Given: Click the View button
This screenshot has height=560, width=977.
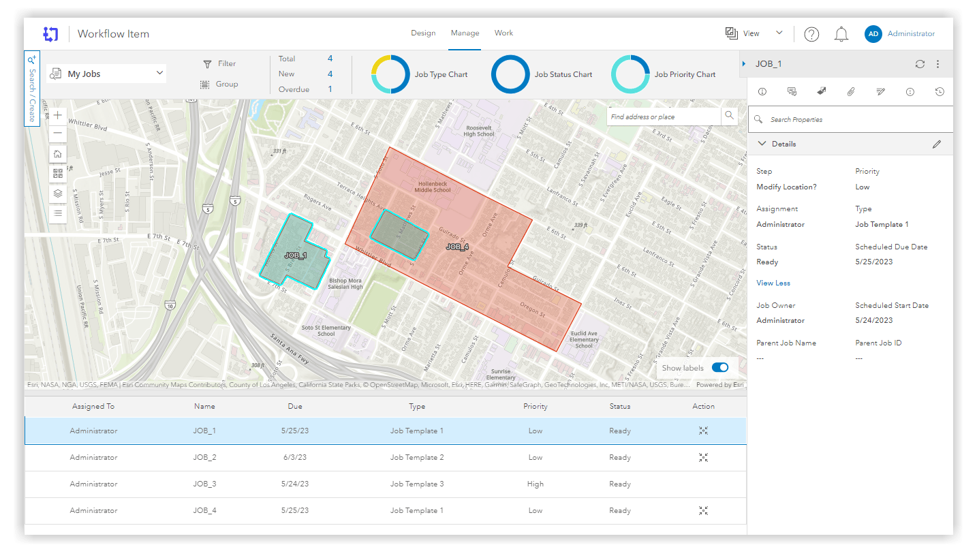Looking at the screenshot, I should (743, 33).
